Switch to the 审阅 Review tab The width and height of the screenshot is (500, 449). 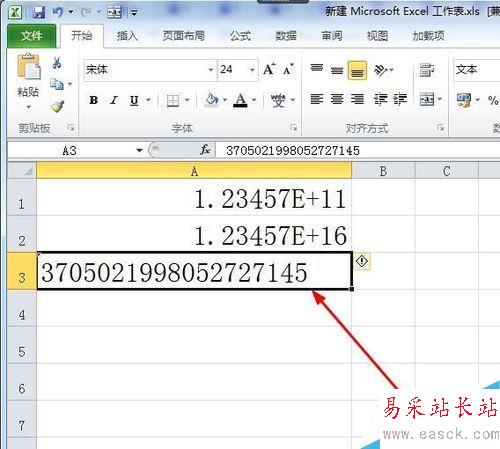coord(332,36)
